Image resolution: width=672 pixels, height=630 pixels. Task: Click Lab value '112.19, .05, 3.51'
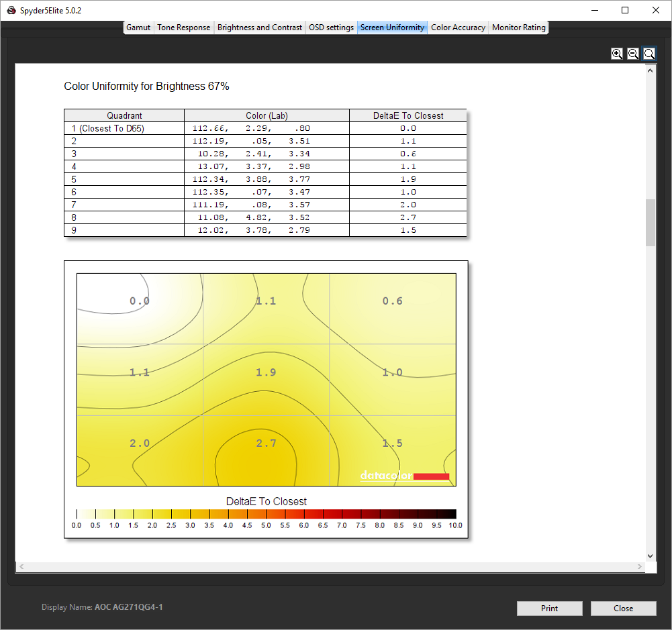(251, 141)
